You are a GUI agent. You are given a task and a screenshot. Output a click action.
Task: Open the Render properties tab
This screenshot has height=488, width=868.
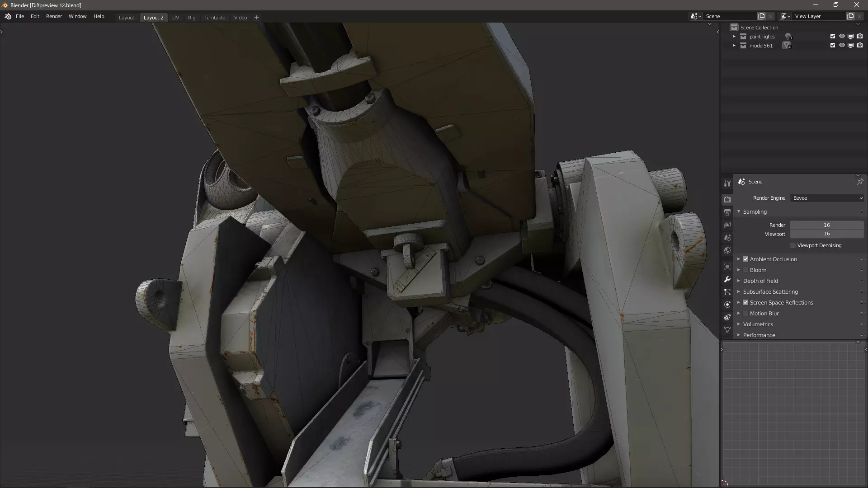[727, 199]
